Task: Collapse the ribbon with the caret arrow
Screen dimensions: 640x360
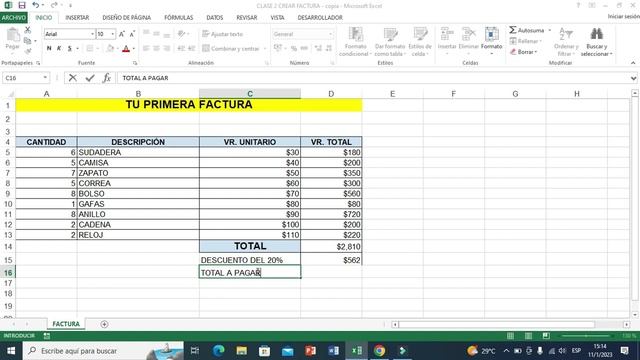Action: coord(633,63)
